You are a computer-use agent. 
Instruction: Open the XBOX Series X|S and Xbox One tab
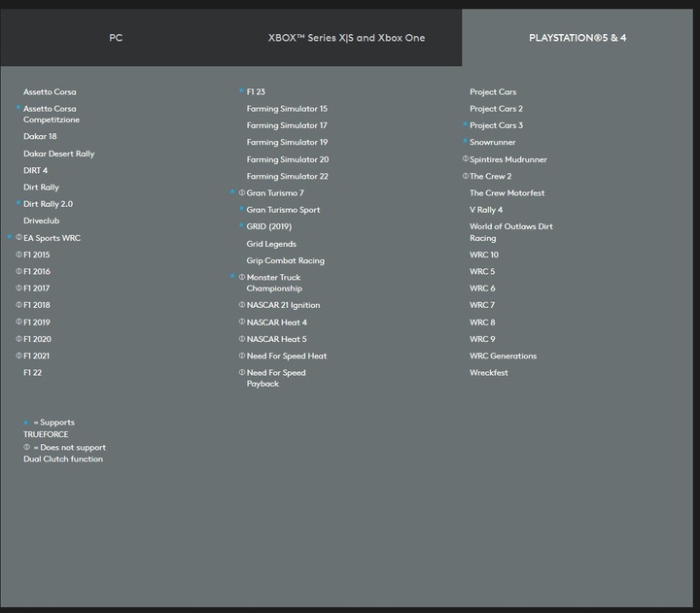(346, 38)
